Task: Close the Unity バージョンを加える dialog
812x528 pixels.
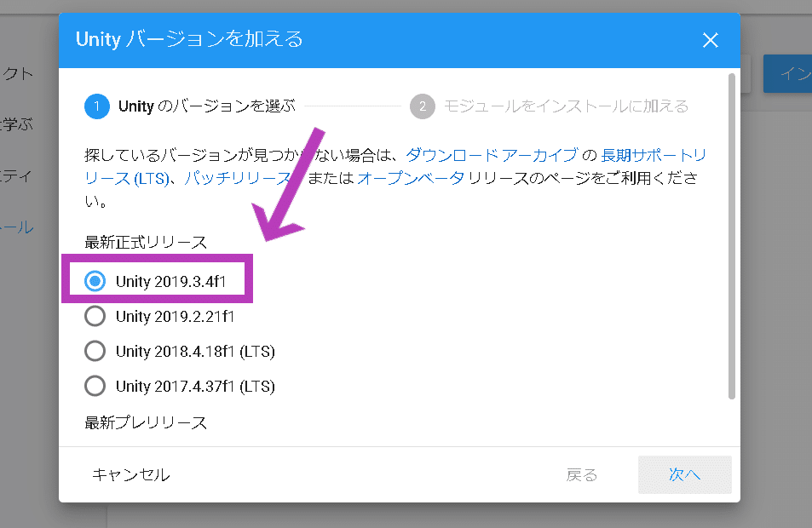Action: tap(710, 40)
